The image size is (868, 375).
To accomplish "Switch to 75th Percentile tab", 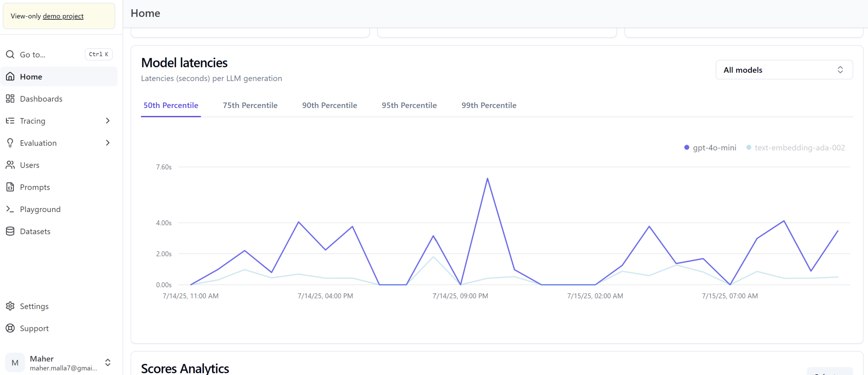I will coord(250,105).
